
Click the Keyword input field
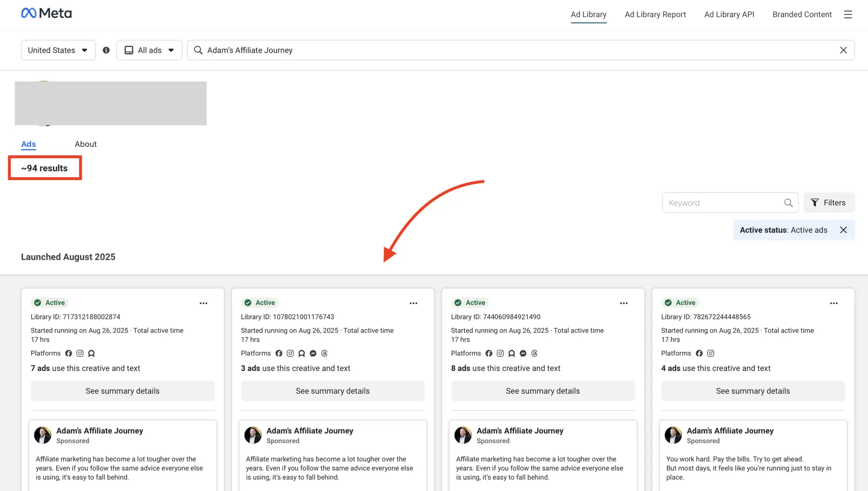point(723,203)
